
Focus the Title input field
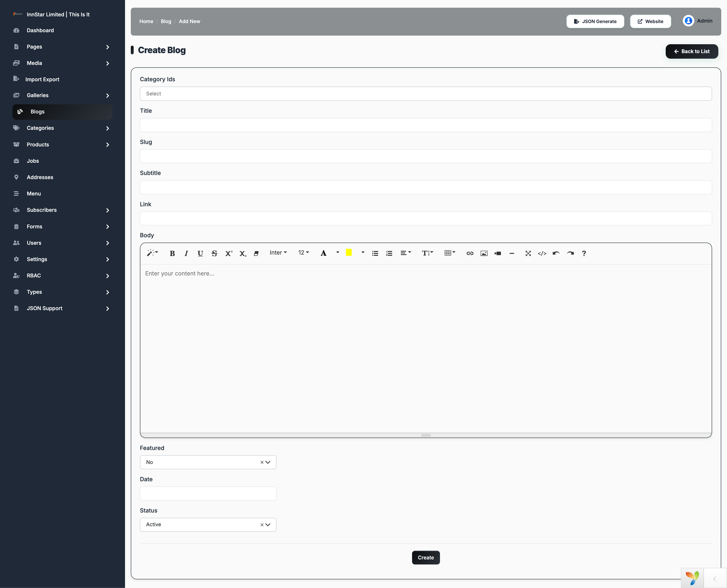(426, 125)
